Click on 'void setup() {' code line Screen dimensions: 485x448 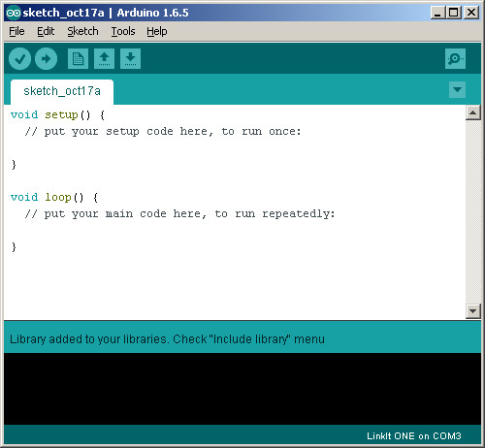[57, 115]
